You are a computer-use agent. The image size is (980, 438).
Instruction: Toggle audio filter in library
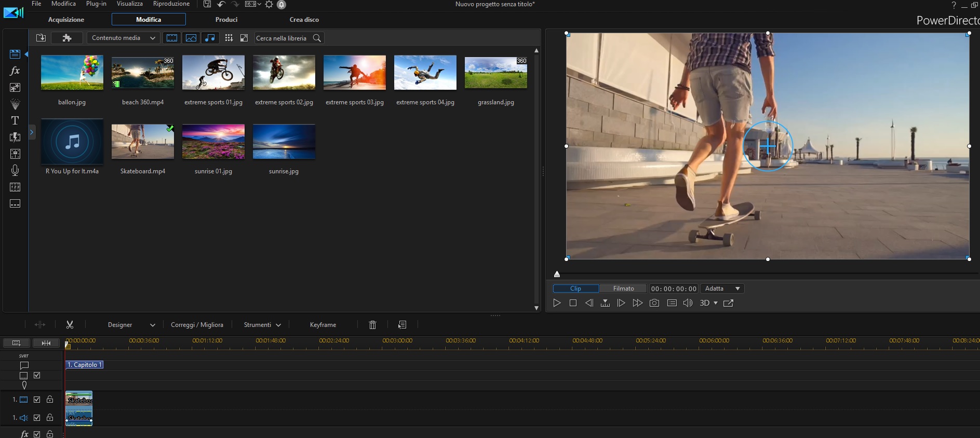tap(210, 38)
